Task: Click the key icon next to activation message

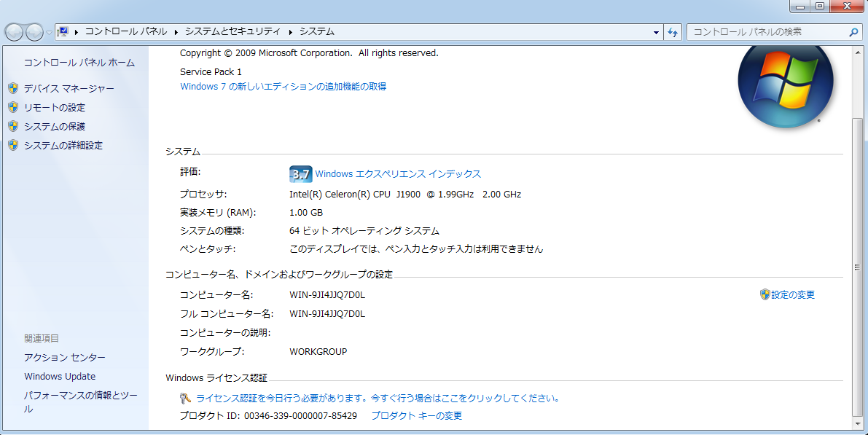Action: 185,398
